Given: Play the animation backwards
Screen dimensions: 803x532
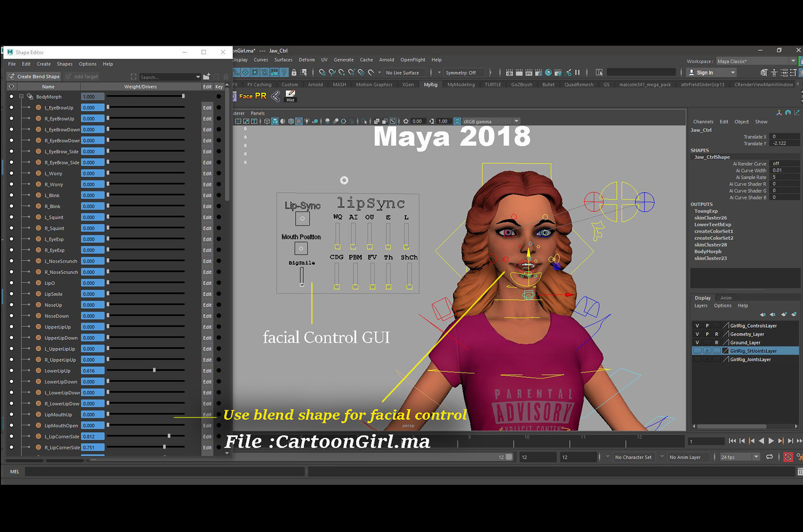Looking at the screenshot, I should (x=761, y=441).
